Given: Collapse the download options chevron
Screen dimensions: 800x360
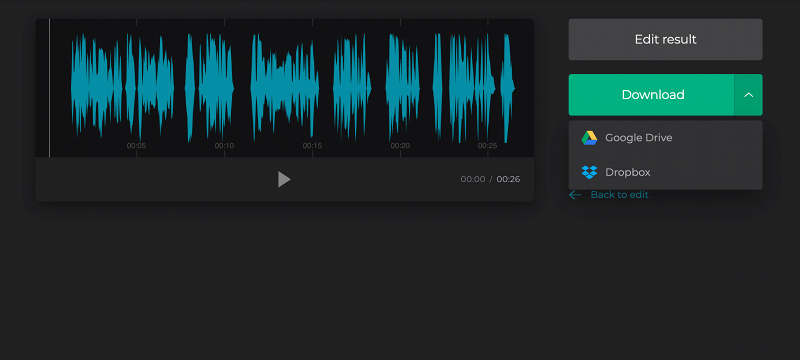Looking at the screenshot, I should coord(748,95).
